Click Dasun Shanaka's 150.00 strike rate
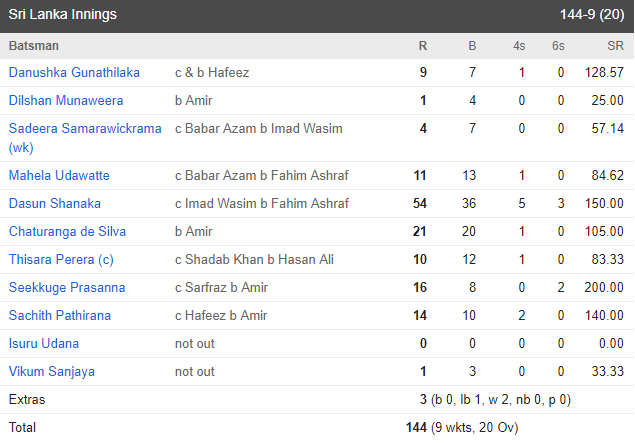Image resolution: width=635 pixels, height=443 pixels. (x=604, y=203)
